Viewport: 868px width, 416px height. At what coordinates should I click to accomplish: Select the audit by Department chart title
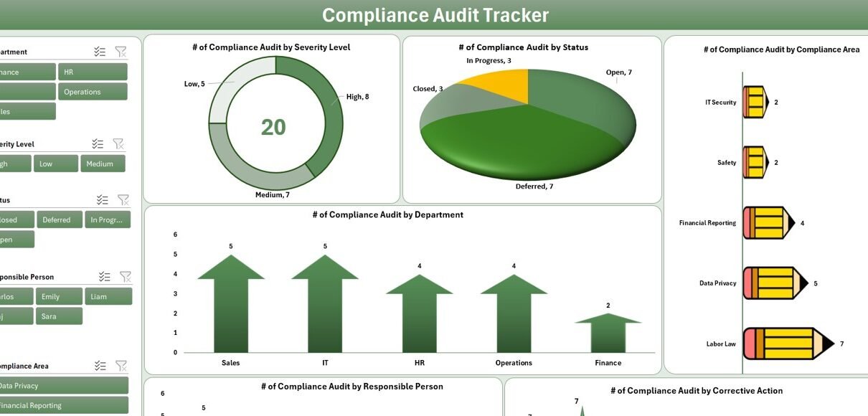click(x=387, y=214)
